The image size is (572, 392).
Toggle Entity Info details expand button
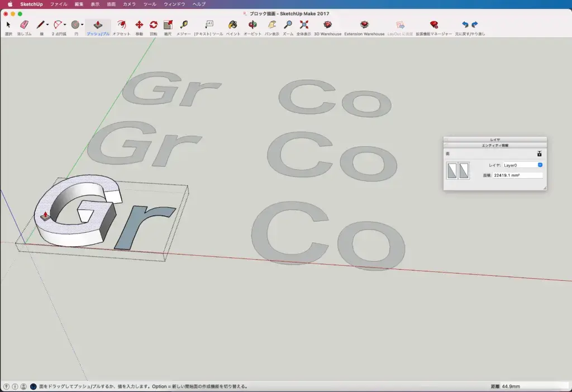(x=539, y=154)
